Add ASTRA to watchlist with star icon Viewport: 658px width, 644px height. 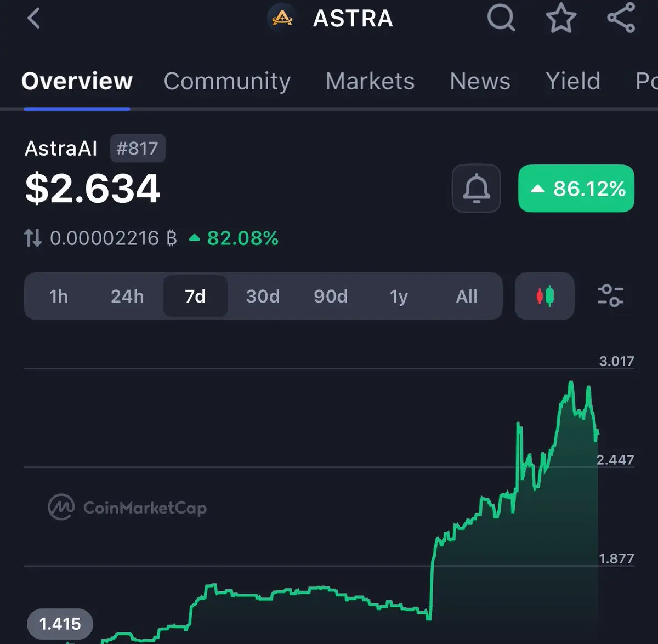click(x=561, y=18)
